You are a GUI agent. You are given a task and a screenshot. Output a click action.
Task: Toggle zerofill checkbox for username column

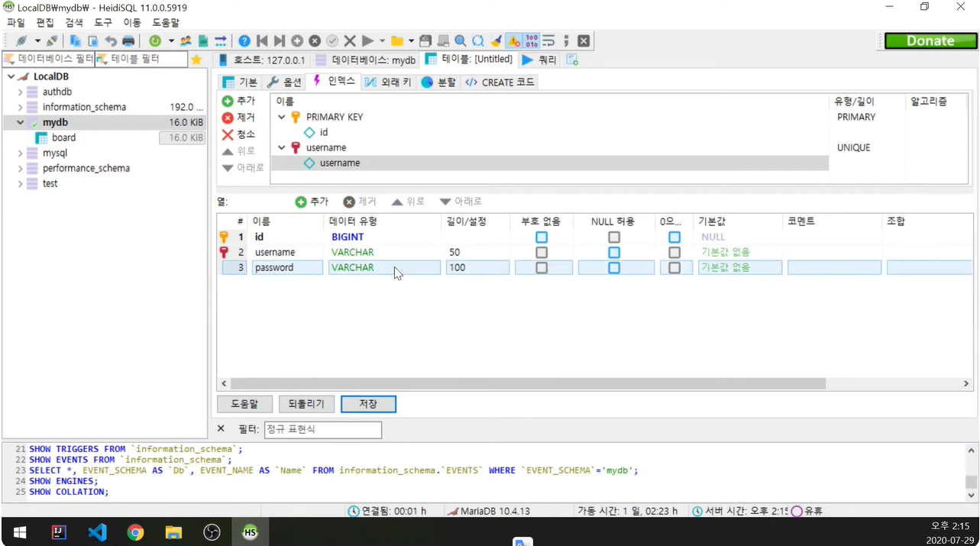(x=674, y=252)
